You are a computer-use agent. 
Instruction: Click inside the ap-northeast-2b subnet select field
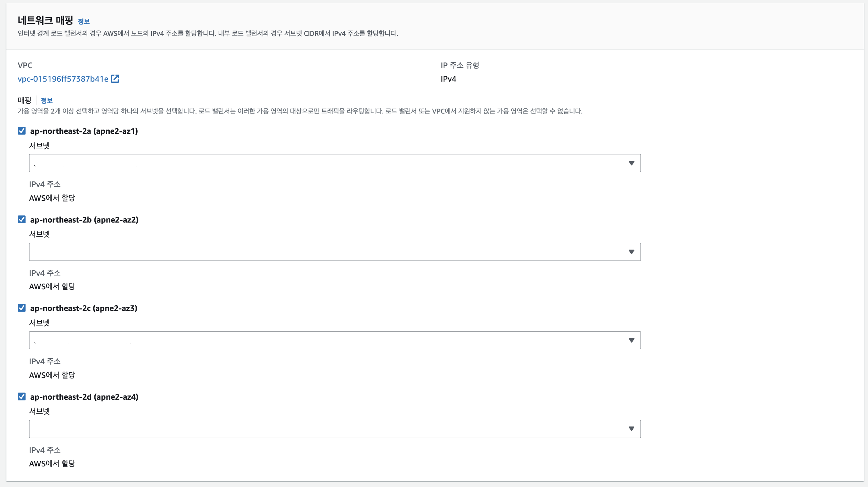[319, 252]
